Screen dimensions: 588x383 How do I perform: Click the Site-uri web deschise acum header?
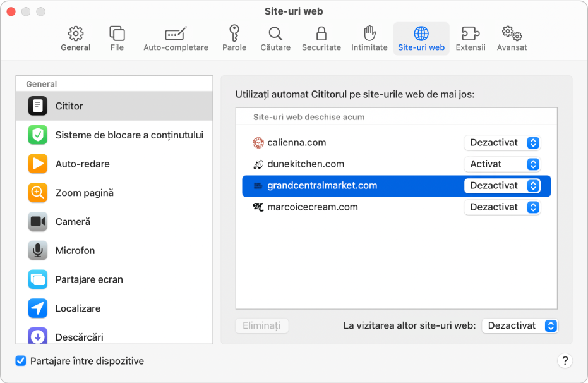309,117
